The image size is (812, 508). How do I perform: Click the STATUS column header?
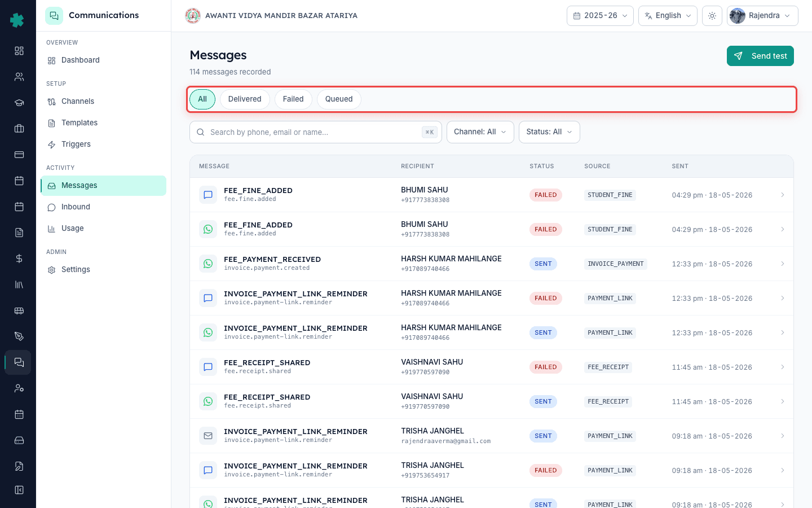point(542,167)
